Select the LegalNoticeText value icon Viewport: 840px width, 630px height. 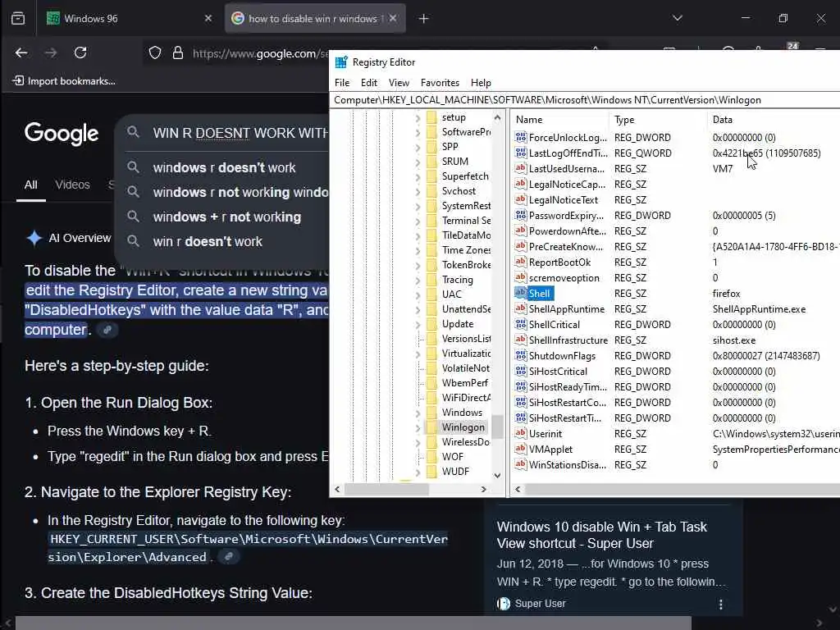tap(520, 199)
